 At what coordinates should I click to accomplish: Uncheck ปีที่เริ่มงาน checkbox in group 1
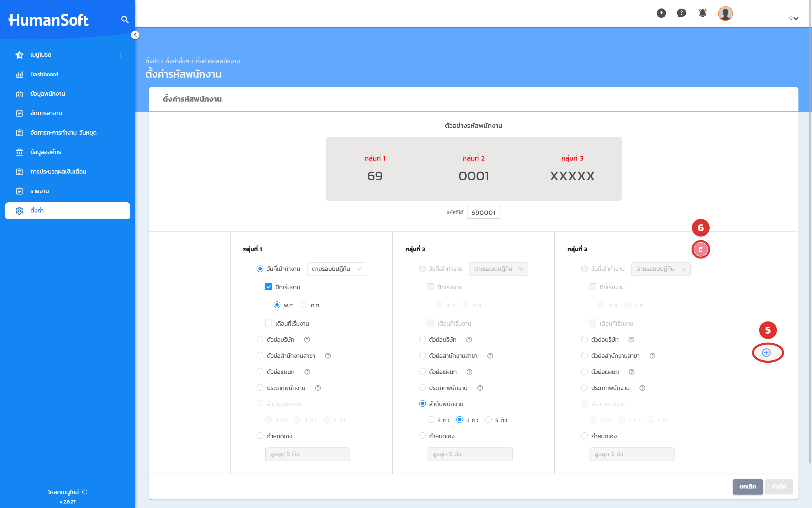(268, 287)
